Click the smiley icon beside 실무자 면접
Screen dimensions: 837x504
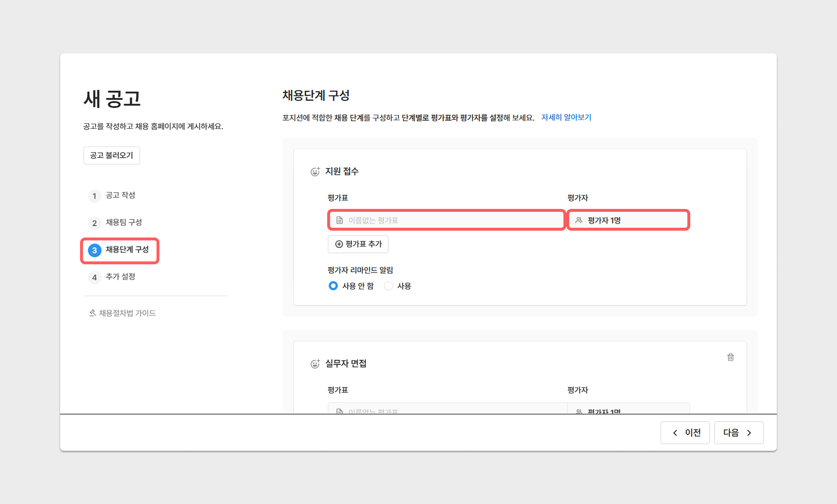(315, 364)
